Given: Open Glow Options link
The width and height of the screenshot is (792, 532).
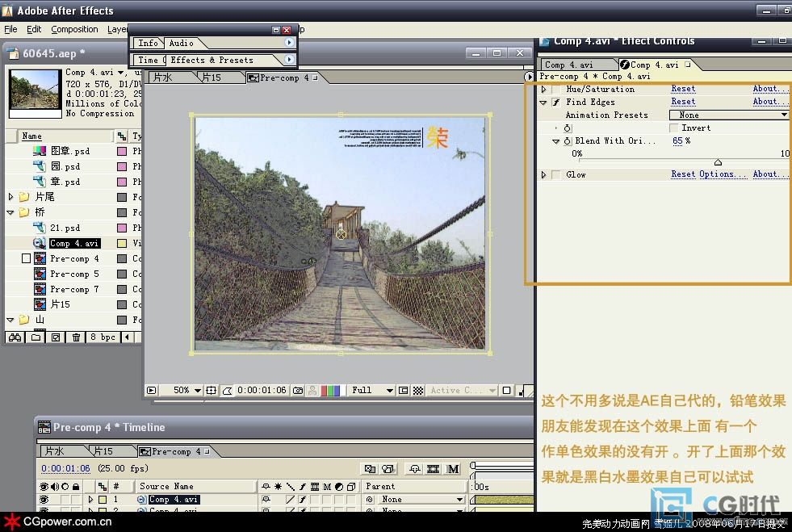Looking at the screenshot, I should [723, 174].
